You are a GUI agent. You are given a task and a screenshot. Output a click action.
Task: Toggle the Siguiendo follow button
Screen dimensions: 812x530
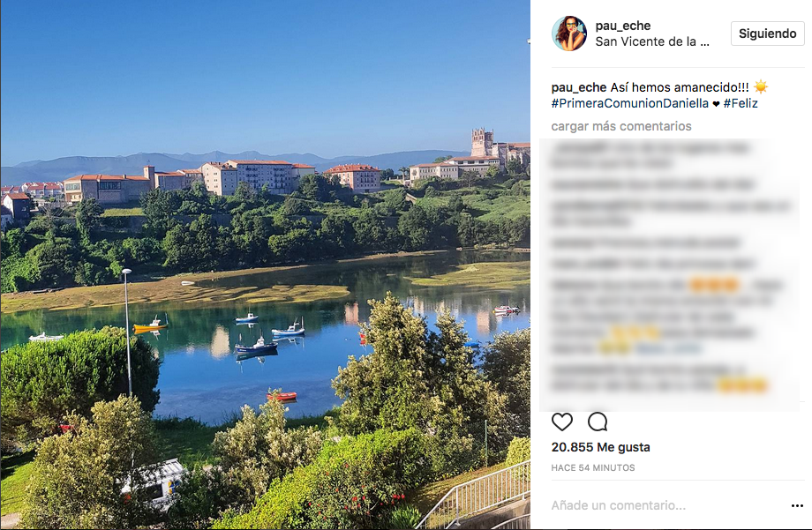(768, 34)
